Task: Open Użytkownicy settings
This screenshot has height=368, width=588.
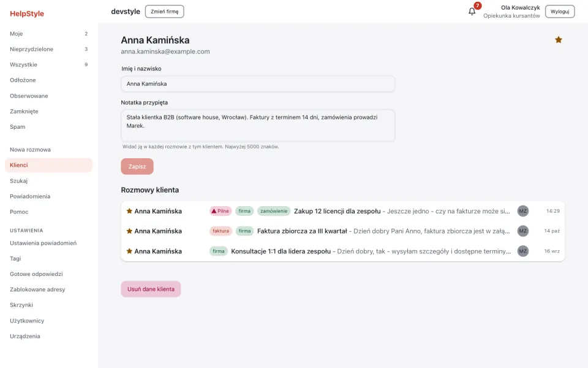Action: pos(49,320)
